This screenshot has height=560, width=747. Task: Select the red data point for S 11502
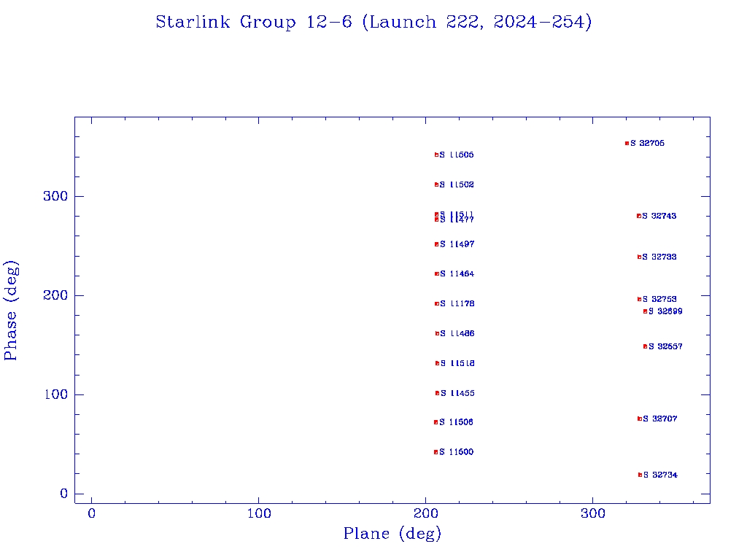pos(436,184)
